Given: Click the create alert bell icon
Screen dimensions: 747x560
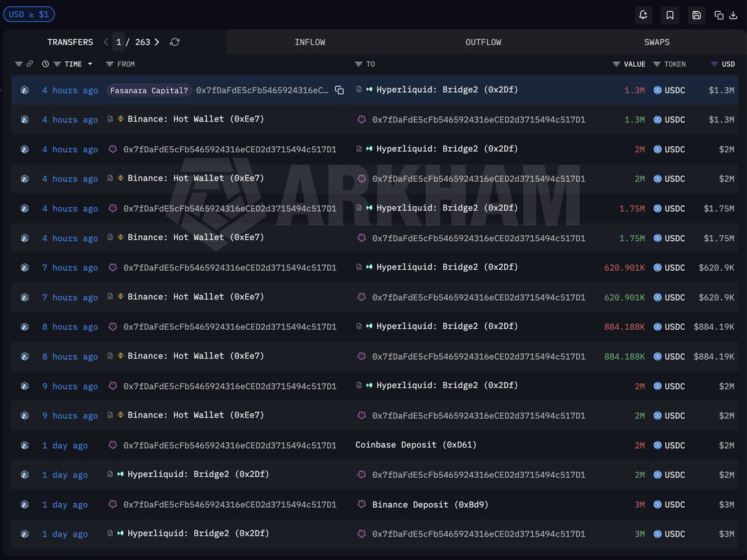Looking at the screenshot, I should (643, 15).
